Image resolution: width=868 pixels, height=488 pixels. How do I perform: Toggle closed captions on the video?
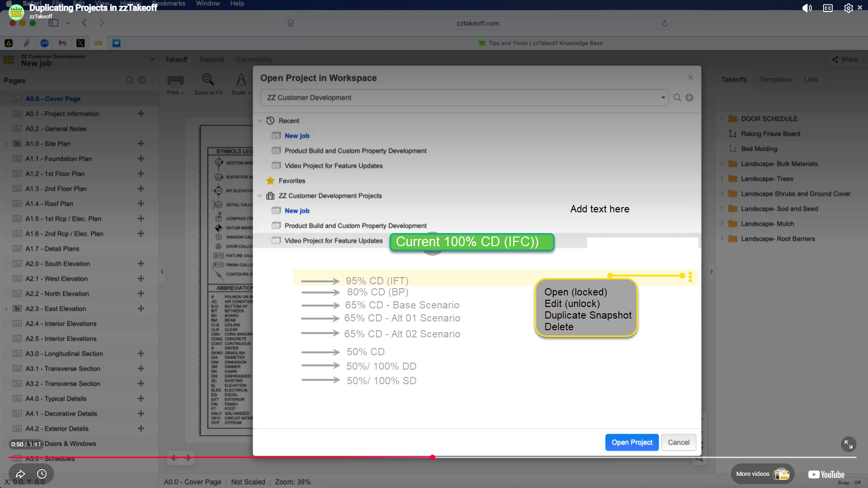tap(827, 8)
